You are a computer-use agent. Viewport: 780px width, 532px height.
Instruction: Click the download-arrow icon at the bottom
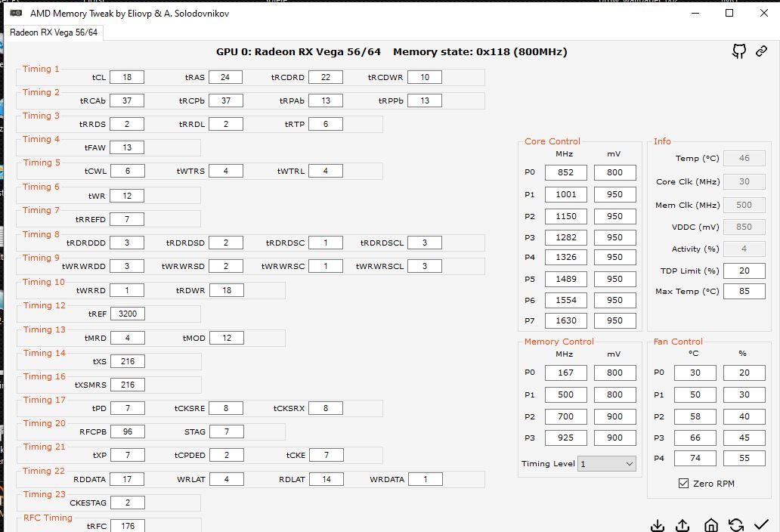pyautogui.click(x=658, y=525)
